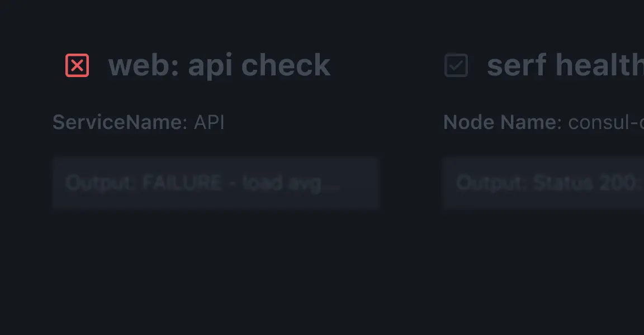Click 'load avg' text in failure output

(281, 183)
